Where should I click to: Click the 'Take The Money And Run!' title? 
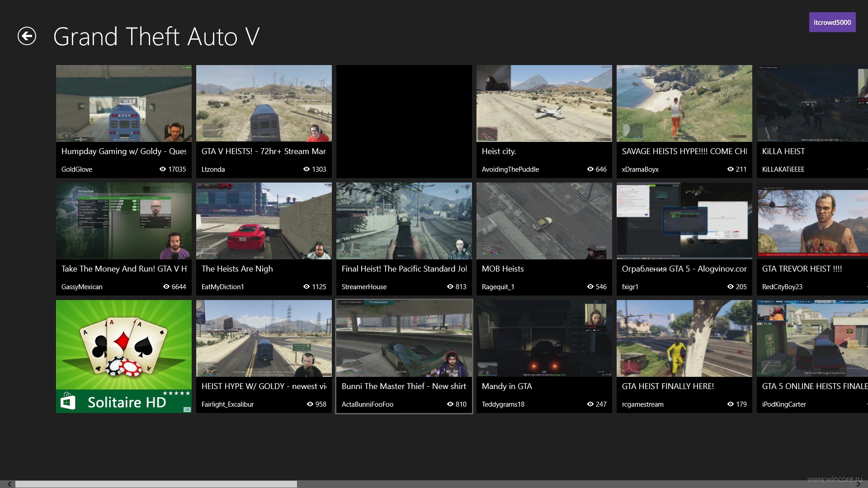[x=124, y=269]
